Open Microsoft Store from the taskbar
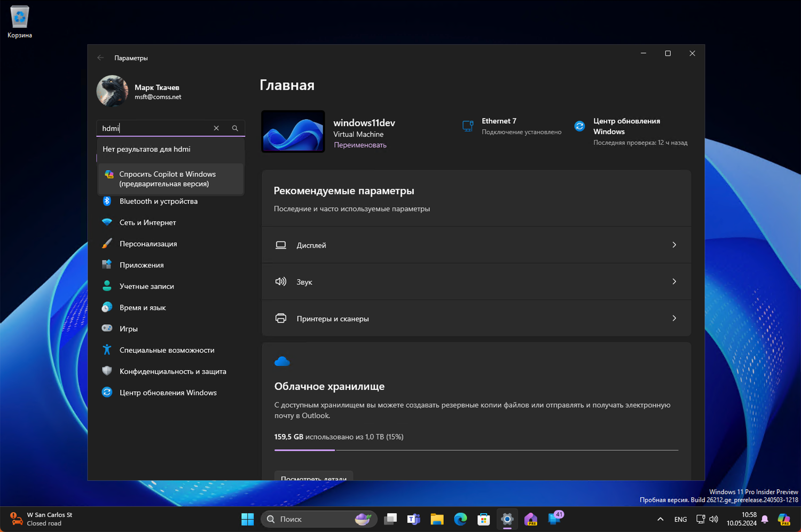This screenshot has width=801, height=532. click(x=483, y=519)
